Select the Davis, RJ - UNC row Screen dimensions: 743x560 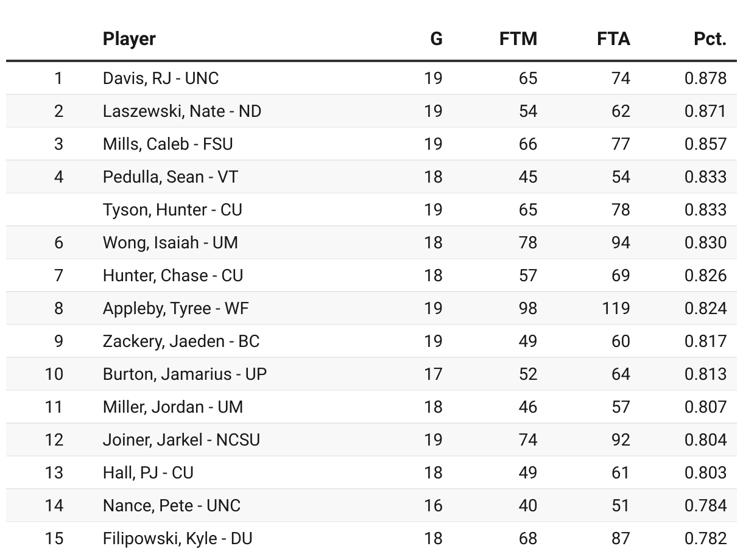coord(161,79)
